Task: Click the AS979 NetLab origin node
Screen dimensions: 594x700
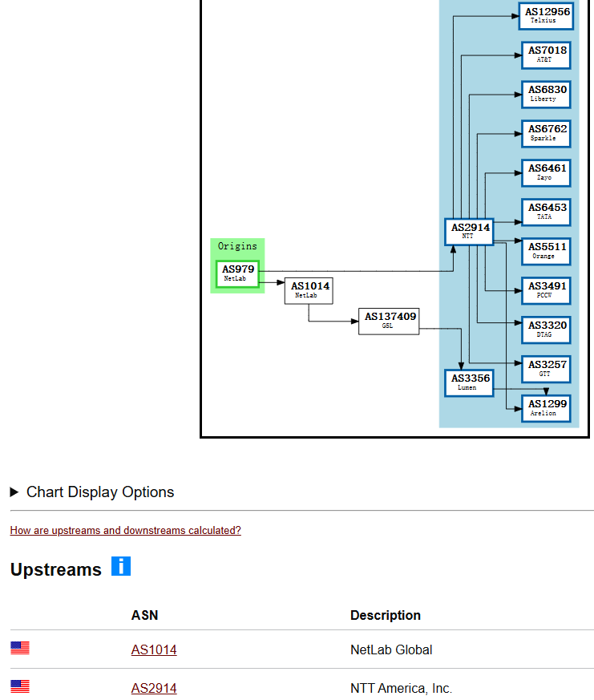Action: point(237,273)
